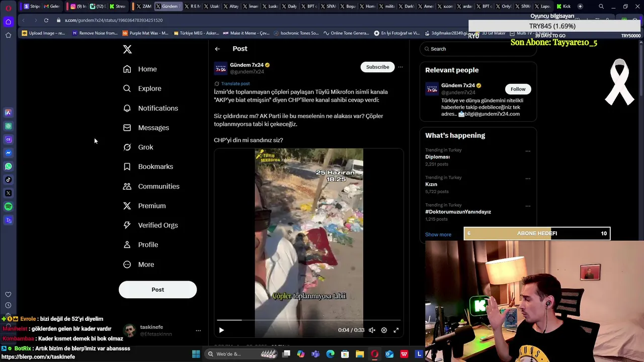Open the post's three-dot options menu
The width and height of the screenshot is (644, 362).
click(400, 67)
